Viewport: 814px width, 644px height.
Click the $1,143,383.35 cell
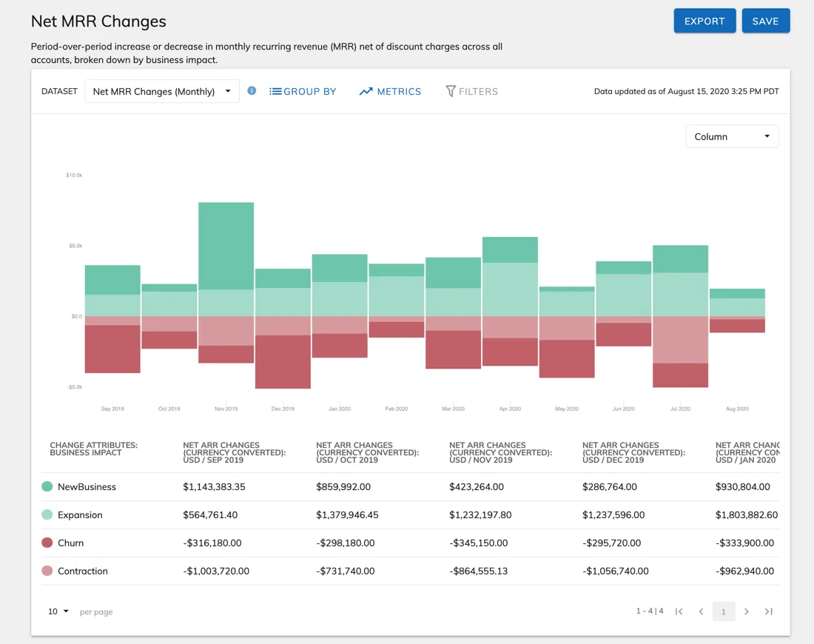coord(214,486)
